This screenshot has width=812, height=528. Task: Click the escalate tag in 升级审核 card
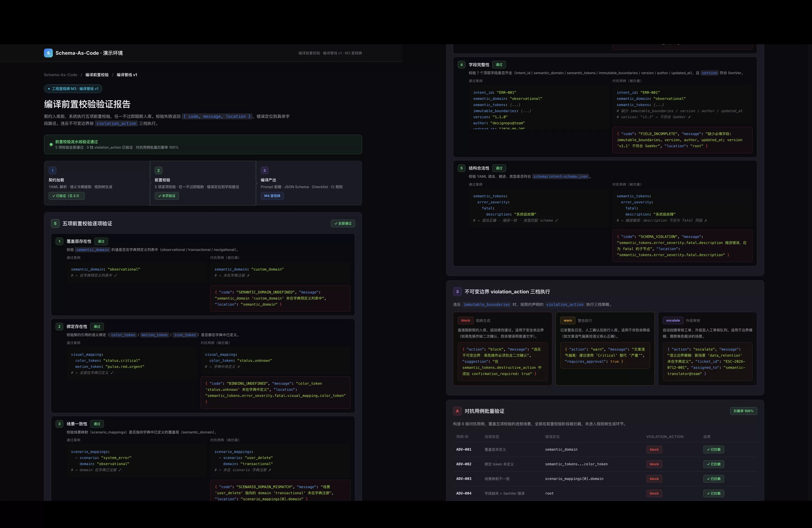point(673,320)
